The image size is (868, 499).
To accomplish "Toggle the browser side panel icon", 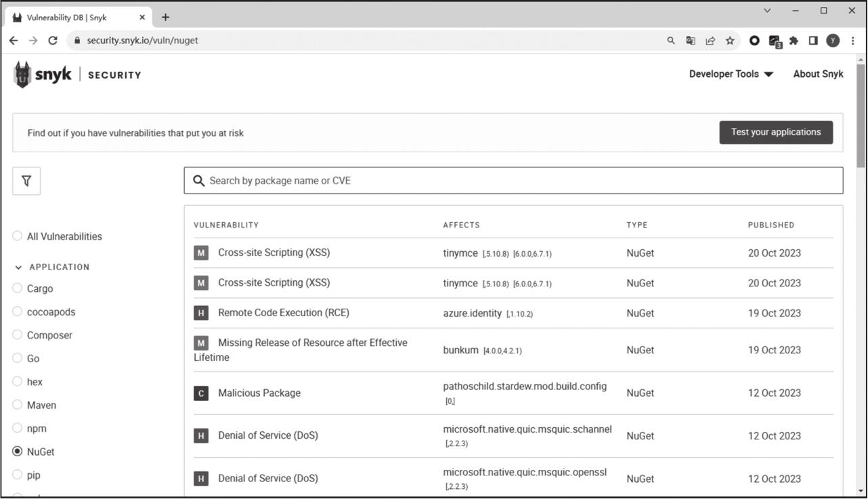I will tap(813, 41).
